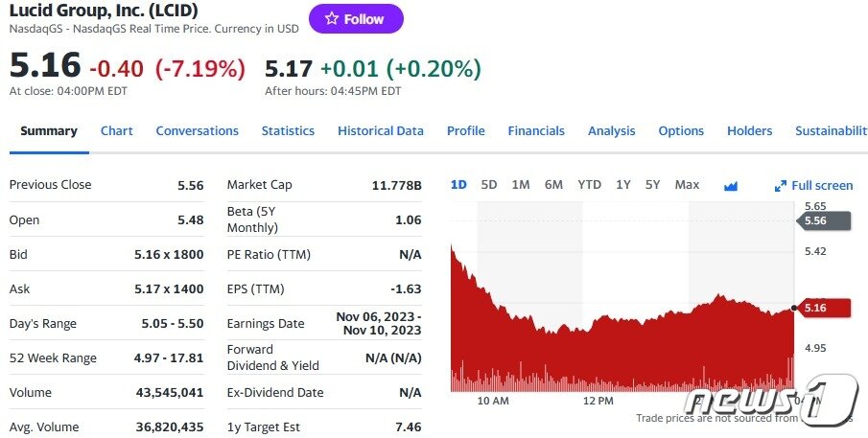Open the Conversations tab
This screenshot has width=868, height=438.
click(197, 131)
